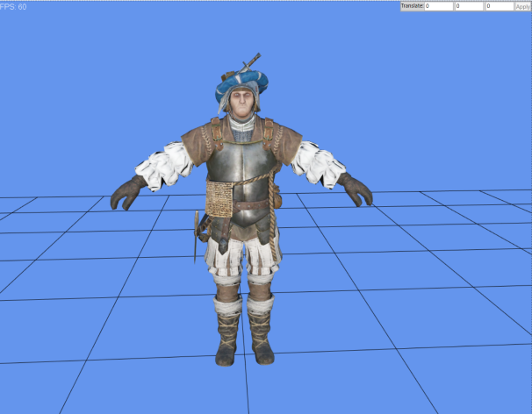Click the Apply button beside the Translate fields

[523, 6]
